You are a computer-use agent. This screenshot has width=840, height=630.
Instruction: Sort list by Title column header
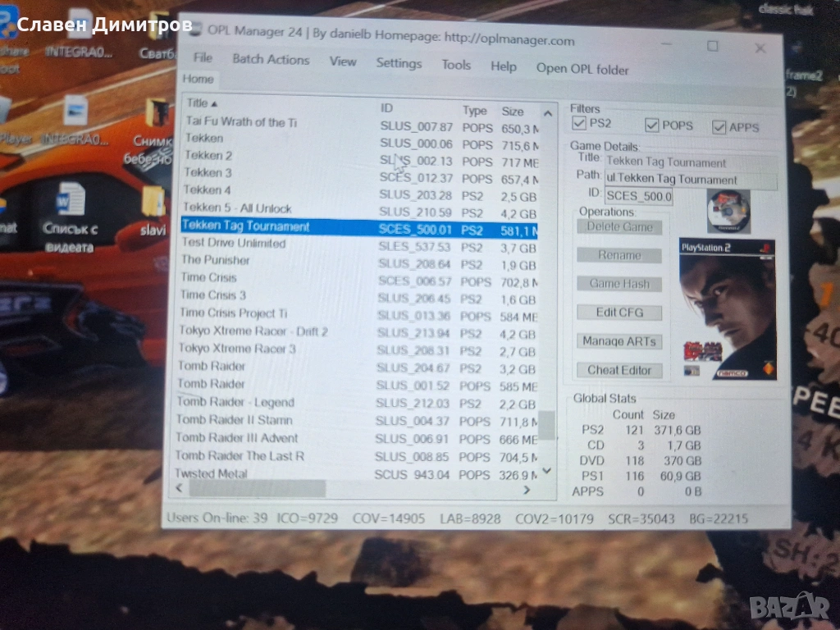pyautogui.click(x=202, y=103)
